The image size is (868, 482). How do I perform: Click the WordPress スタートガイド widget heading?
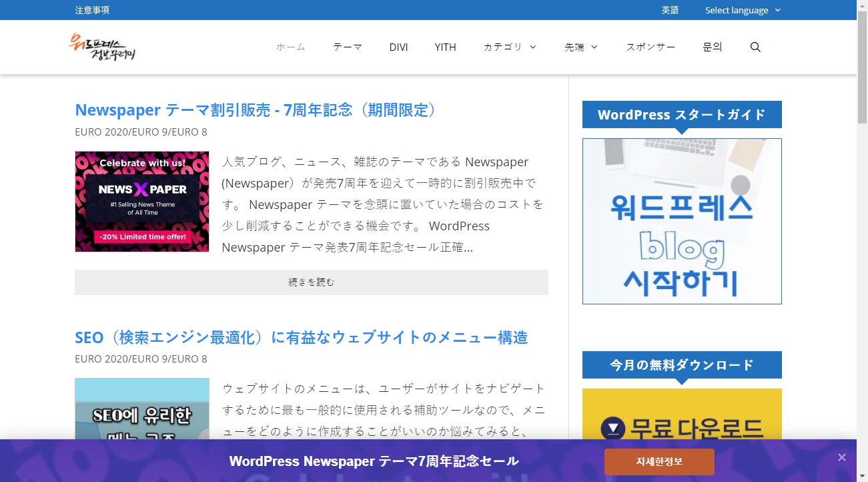click(x=682, y=114)
